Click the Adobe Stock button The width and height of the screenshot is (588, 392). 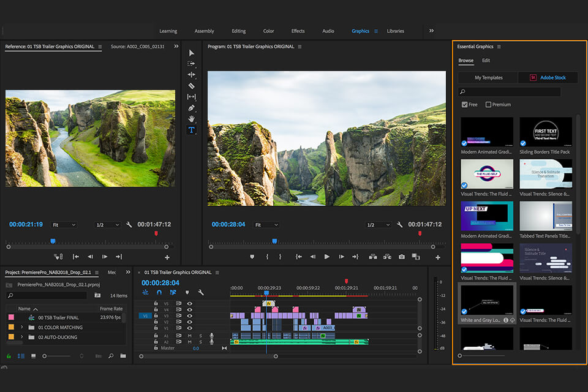pyautogui.click(x=547, y=77)
